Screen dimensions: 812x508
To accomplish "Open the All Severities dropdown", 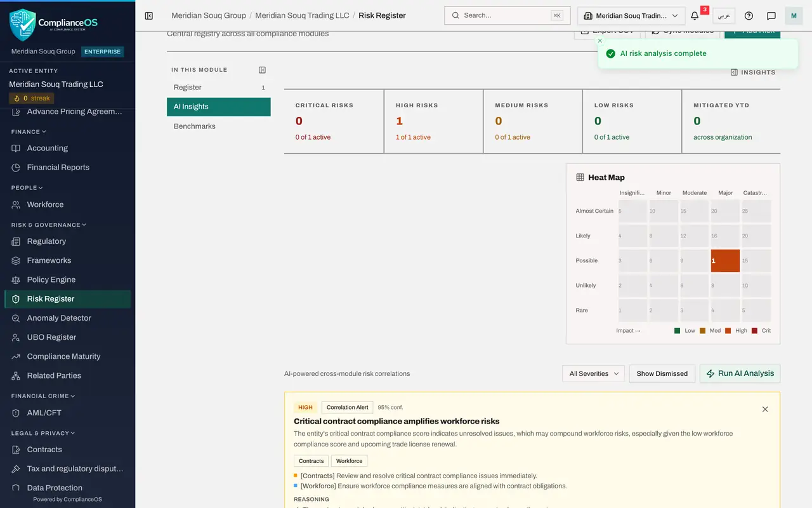I will pyautogui.click(x=593, y=373).
